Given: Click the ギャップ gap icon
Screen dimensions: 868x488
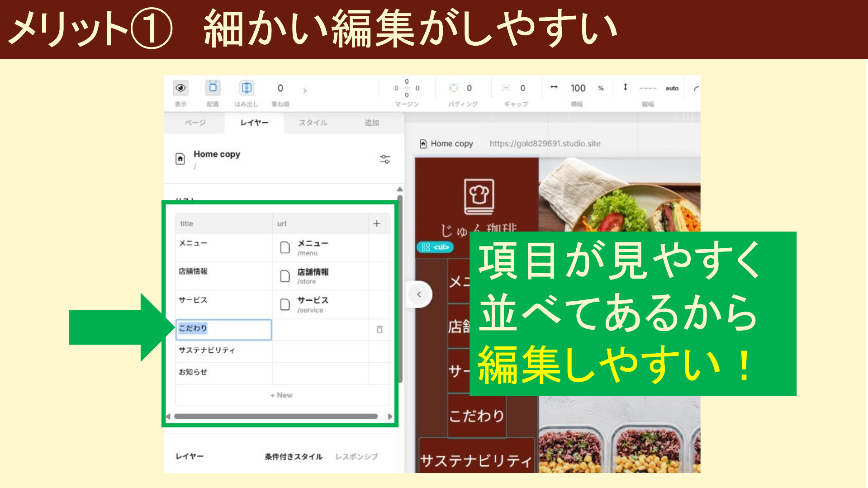Looking at the screenshot, I should 506,88.
